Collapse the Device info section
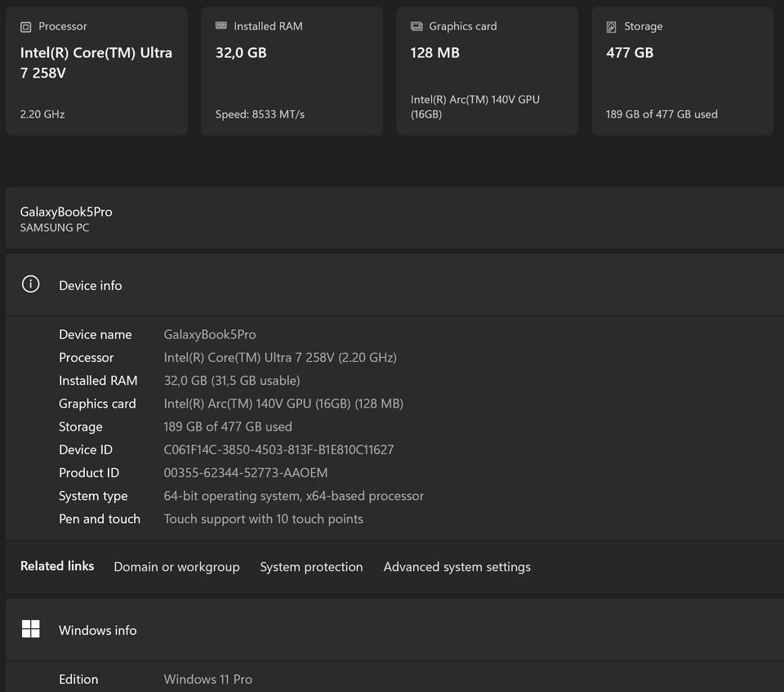 click(394, 284)
